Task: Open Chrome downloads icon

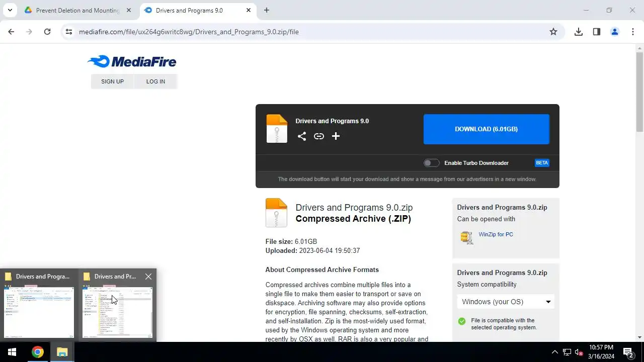Action: click(x=579, y=32)
